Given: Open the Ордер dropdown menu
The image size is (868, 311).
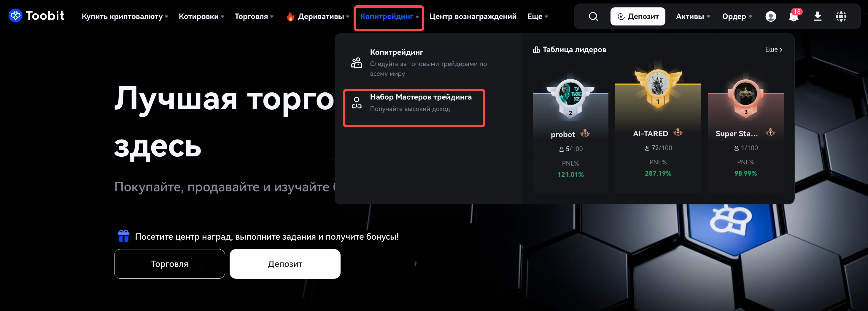Looking at the screenshot, I should [x=737, y=17].
